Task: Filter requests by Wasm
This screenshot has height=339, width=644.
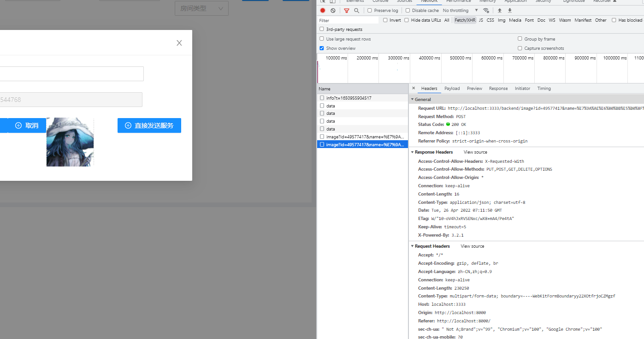Action: click(565, 20)
